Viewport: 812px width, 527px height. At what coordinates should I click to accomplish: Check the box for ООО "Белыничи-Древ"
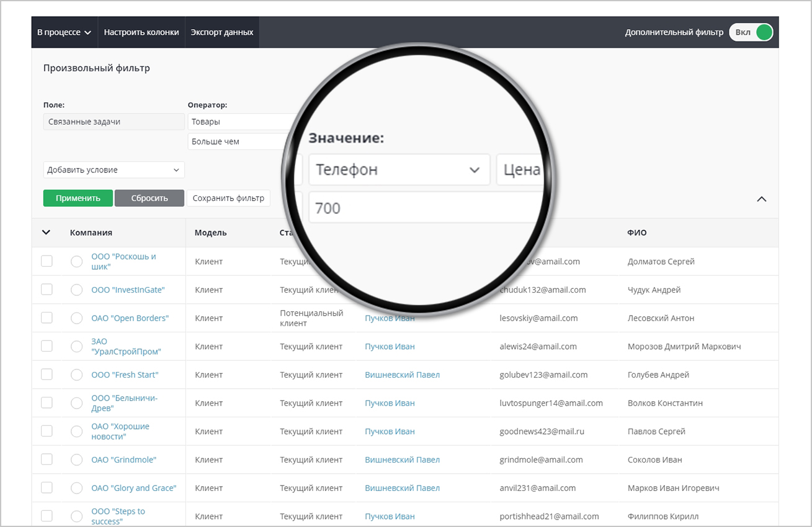[x=47, y=403]
